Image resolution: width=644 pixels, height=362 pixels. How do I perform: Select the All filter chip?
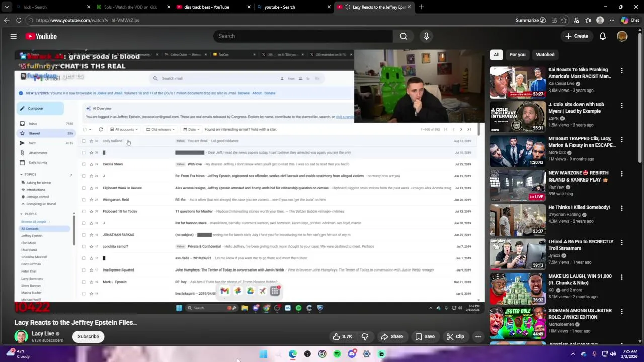tap(497, 55)
